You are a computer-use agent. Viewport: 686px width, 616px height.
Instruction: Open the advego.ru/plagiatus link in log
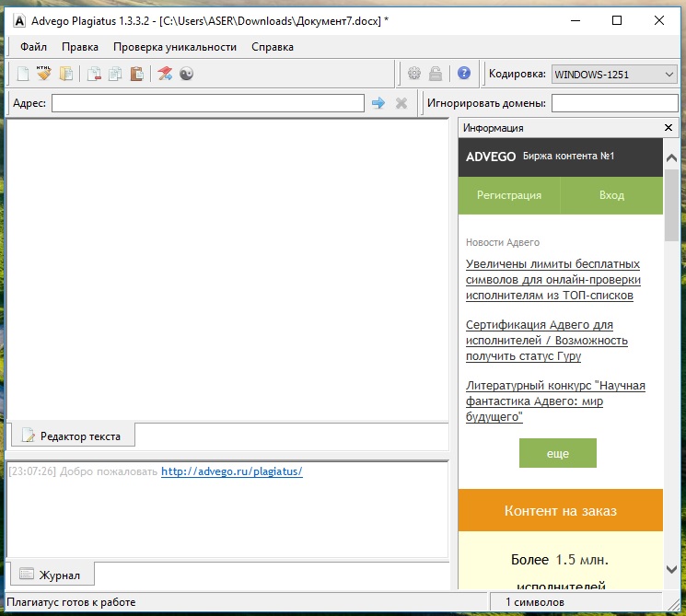click(x=232, y=471)
